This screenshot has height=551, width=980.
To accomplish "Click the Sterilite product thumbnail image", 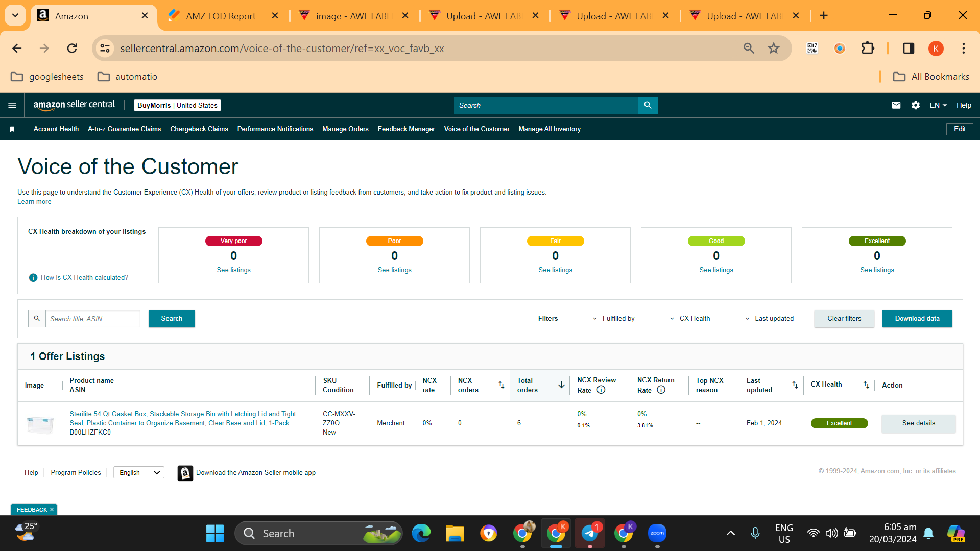I will [x=40, y=424].
